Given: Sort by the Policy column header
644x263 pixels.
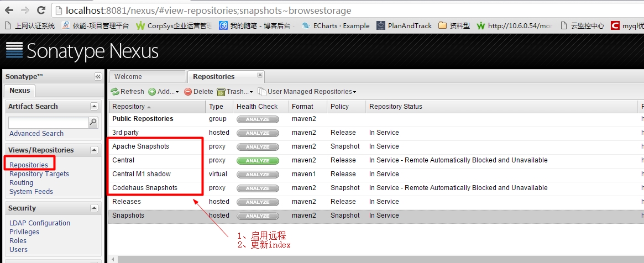Looking at the screenshot, I should point(346,107).
